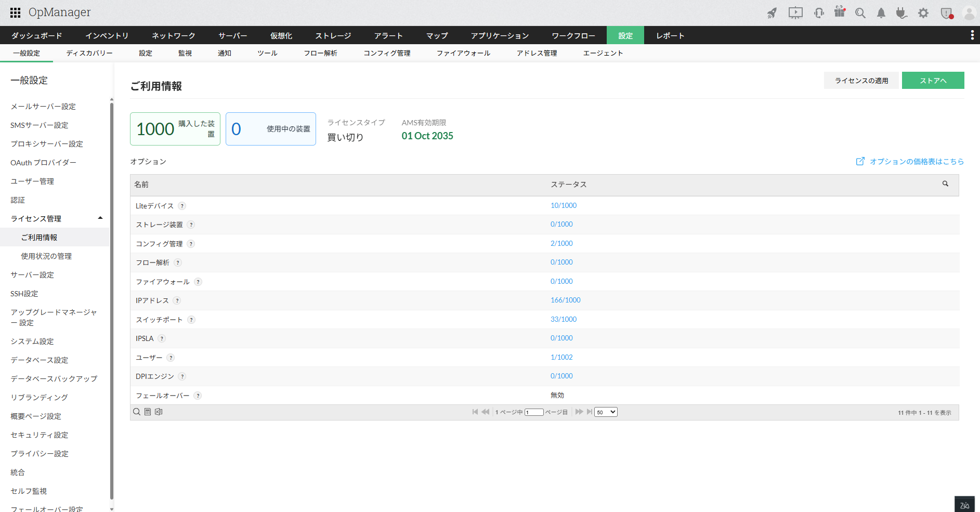This screenshot has width=980, height=512.
Task: Click the page number input field
Action: click(x=534, y=412)
